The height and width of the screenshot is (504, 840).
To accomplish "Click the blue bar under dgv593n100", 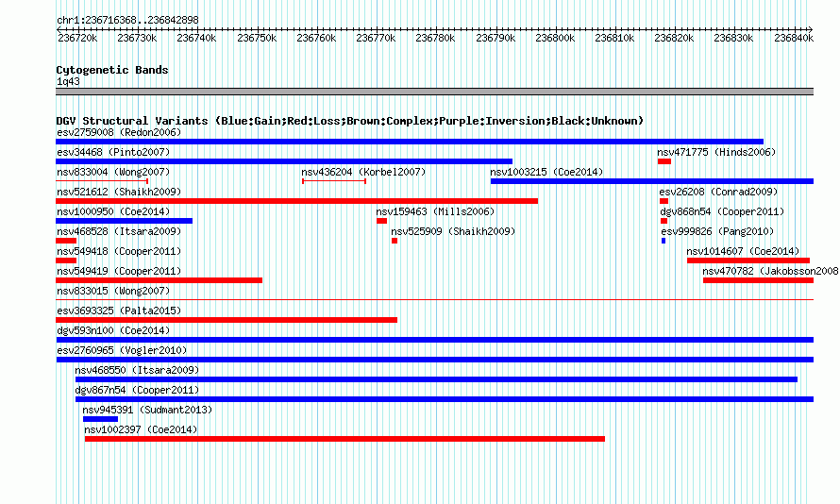I will [435, 340].
